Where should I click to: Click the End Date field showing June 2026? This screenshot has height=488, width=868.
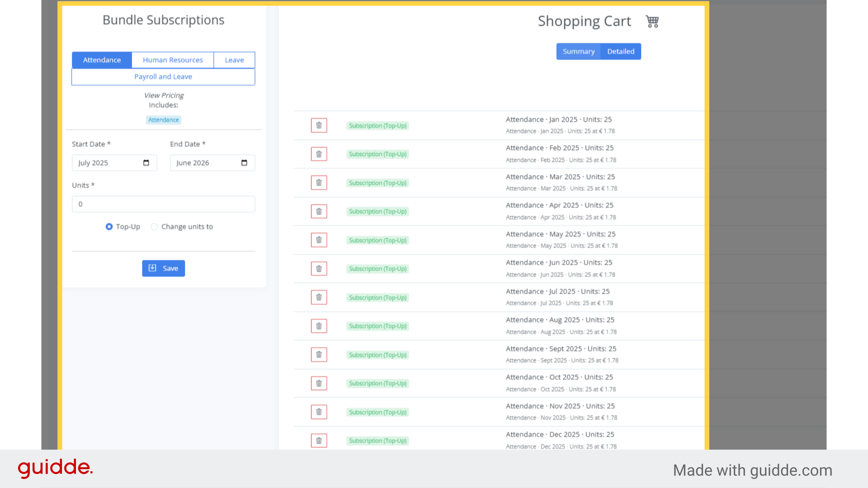212,163
